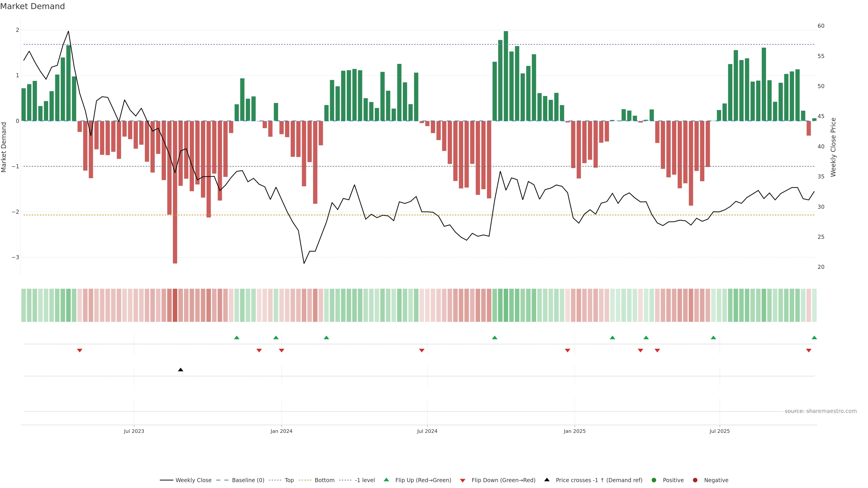The height and width of the screenshot is (488, 868).
Task: Click the Market Demand chart title
Action: click(x=32, y=6)
